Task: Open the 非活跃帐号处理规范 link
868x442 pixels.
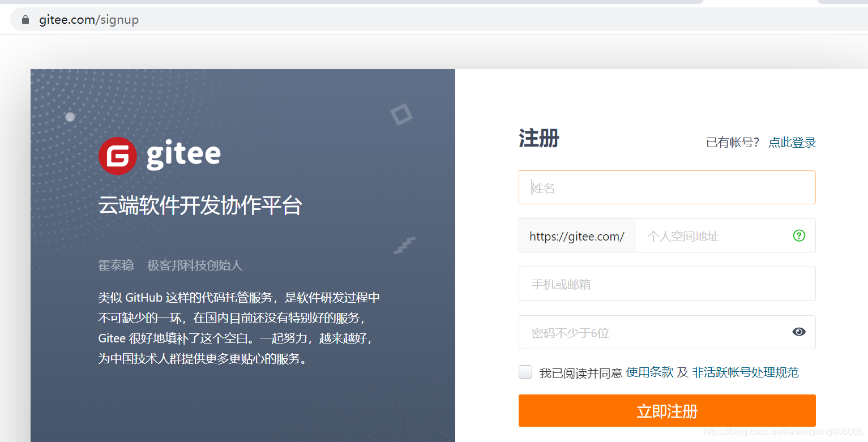Action: pyautogui.click(x=745, y=372)
